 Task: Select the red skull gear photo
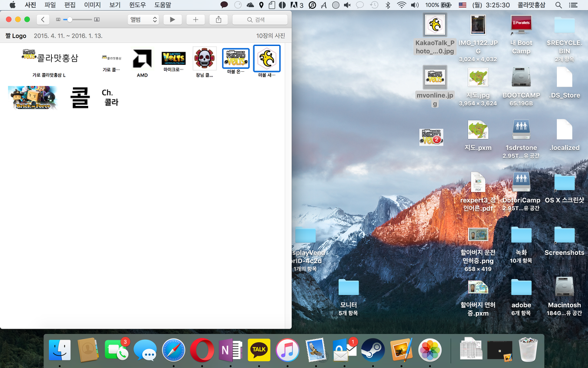[205, 58]
